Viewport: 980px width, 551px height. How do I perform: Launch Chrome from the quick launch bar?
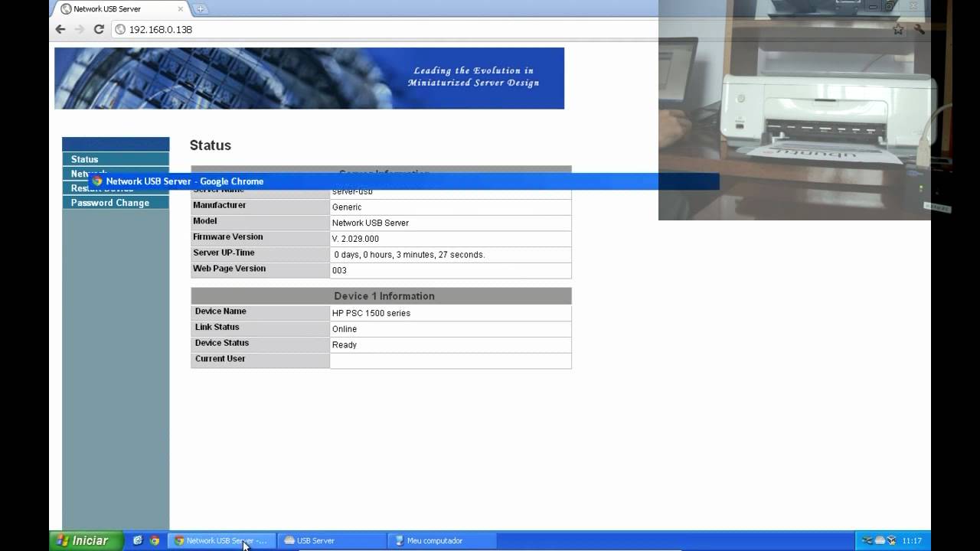pos(155,540)
